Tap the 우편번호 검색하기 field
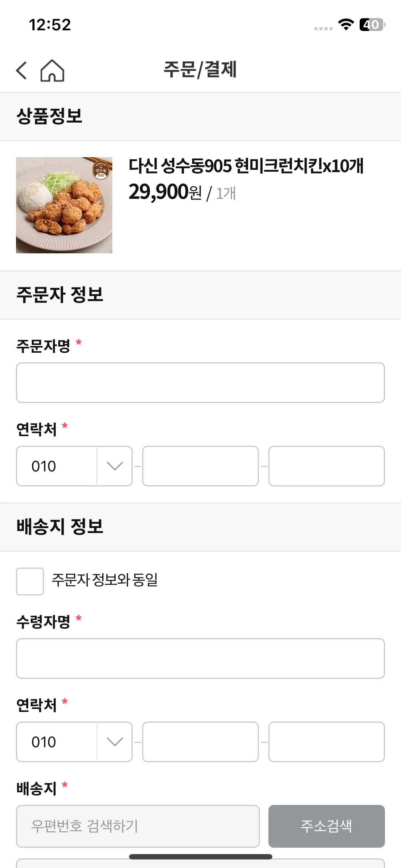The image size is (401, 868). click(x=138, y=826)
